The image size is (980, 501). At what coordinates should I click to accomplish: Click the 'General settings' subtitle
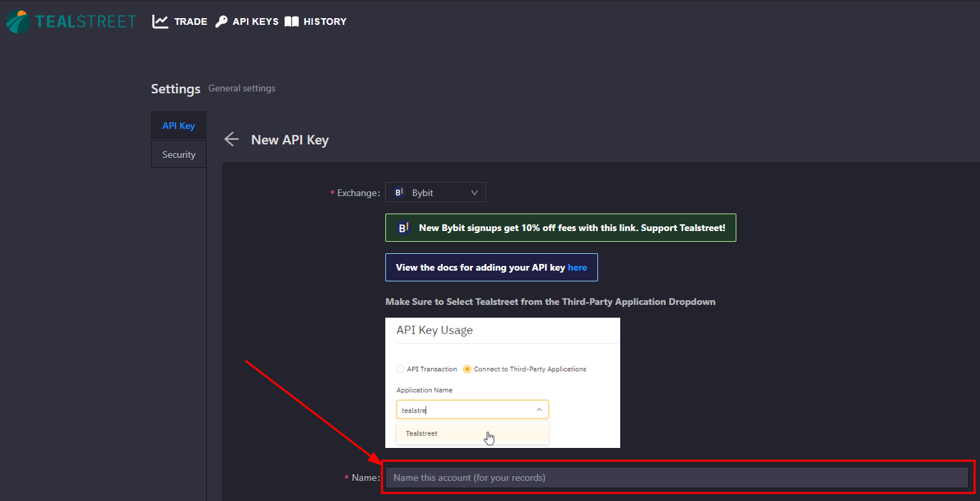242,88
